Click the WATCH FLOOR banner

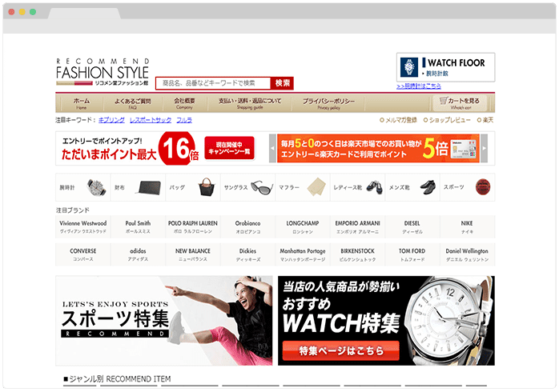445,67
